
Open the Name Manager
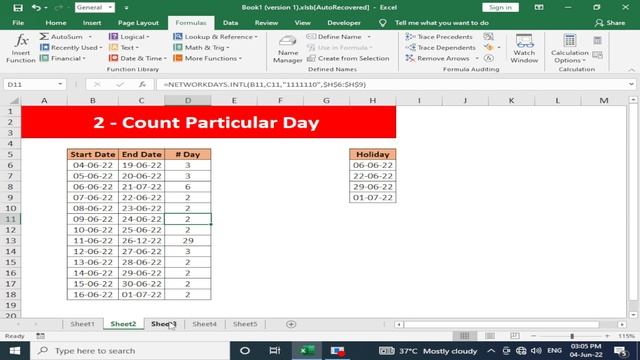point(287,49)
